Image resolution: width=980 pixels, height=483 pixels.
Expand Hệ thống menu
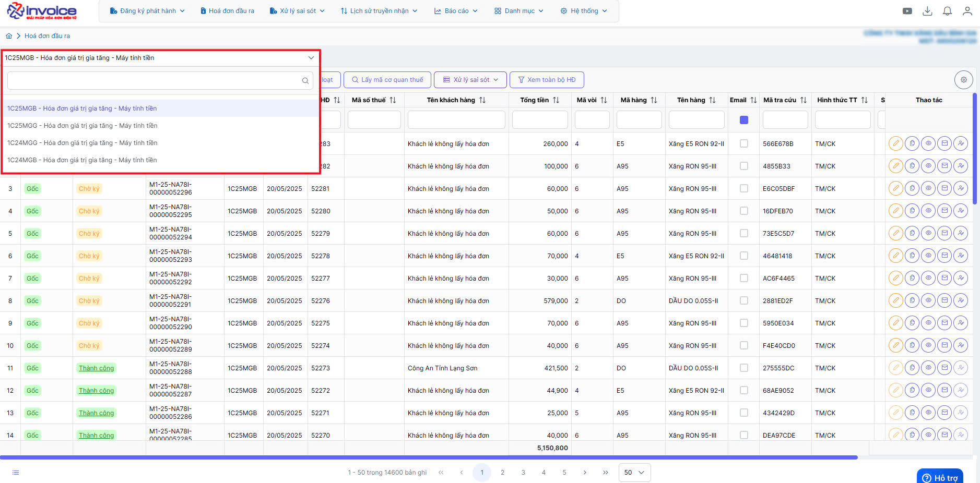tap(584, 11)
